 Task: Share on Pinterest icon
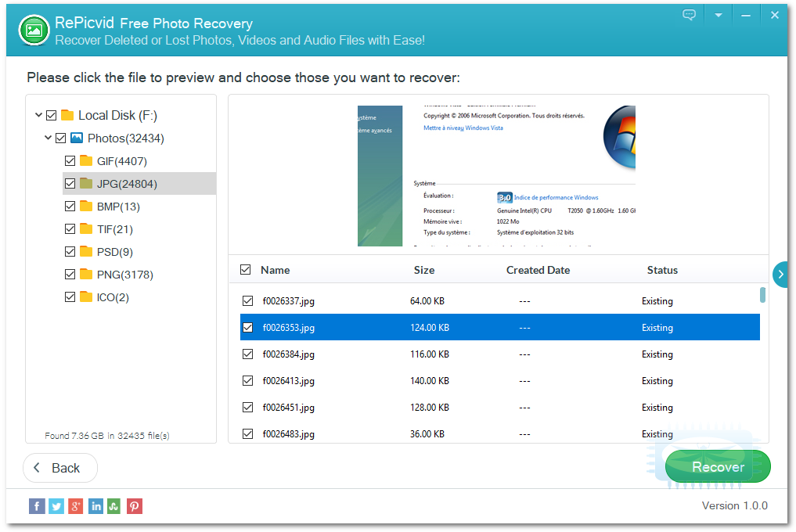pos(135,506)
